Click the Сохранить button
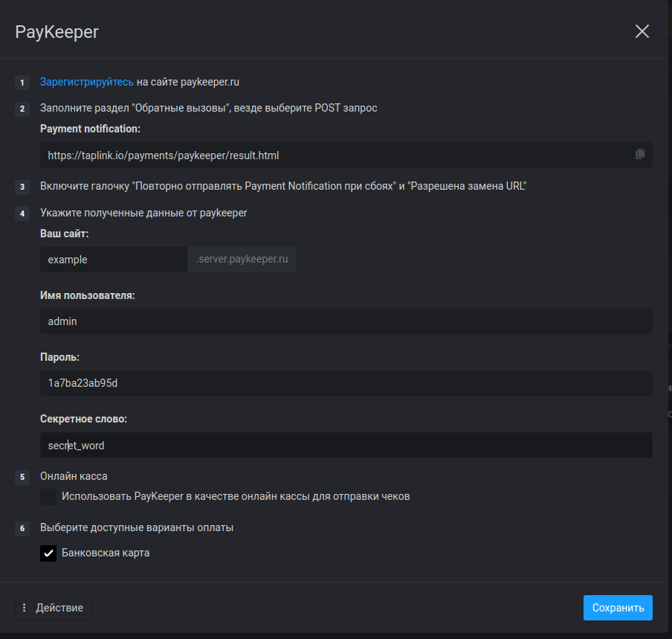 pyautogui.click(x=618, y=608)
